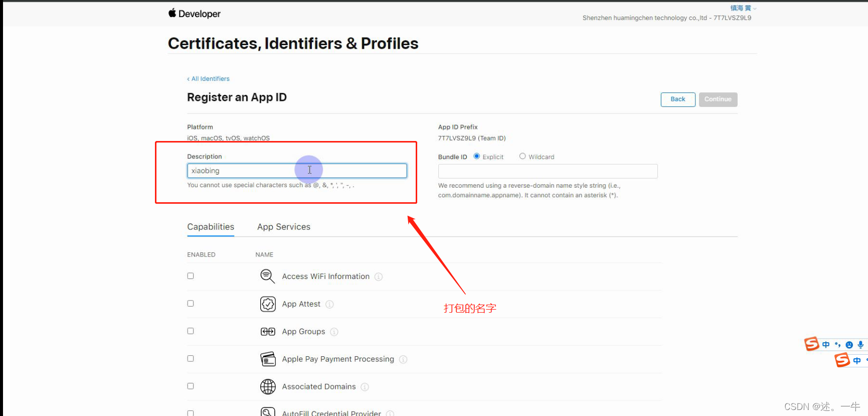This screenshot has height=416, width=868.
Task: Open info tooltip beside Associated Domains
Action: 365,387
